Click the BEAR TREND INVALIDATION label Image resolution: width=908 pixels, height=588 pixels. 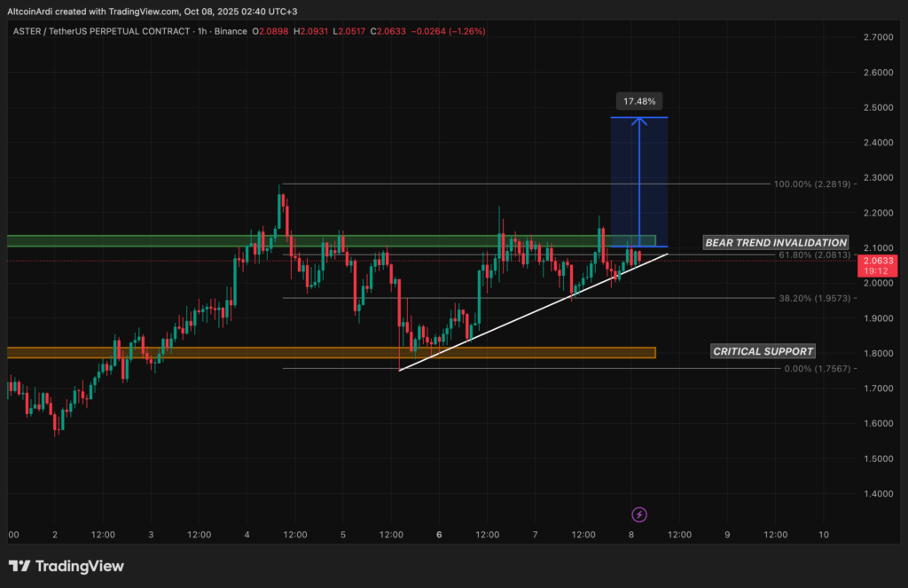pos(776,242)
